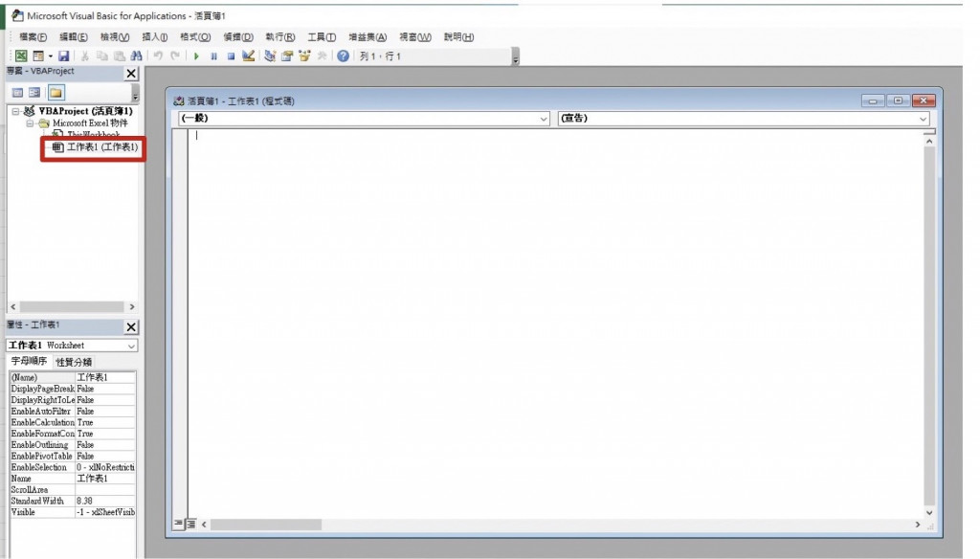Open the 格式(O) menu
Screen dimensions: 980x559
(195, 37)
